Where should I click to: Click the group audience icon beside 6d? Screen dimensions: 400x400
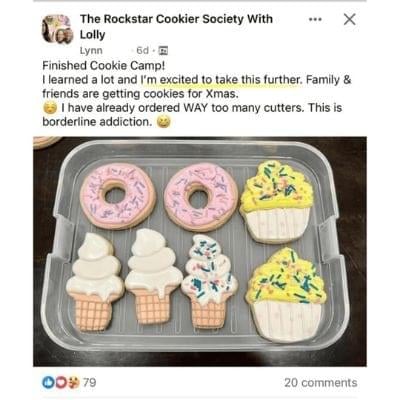(x=163, y=51)
